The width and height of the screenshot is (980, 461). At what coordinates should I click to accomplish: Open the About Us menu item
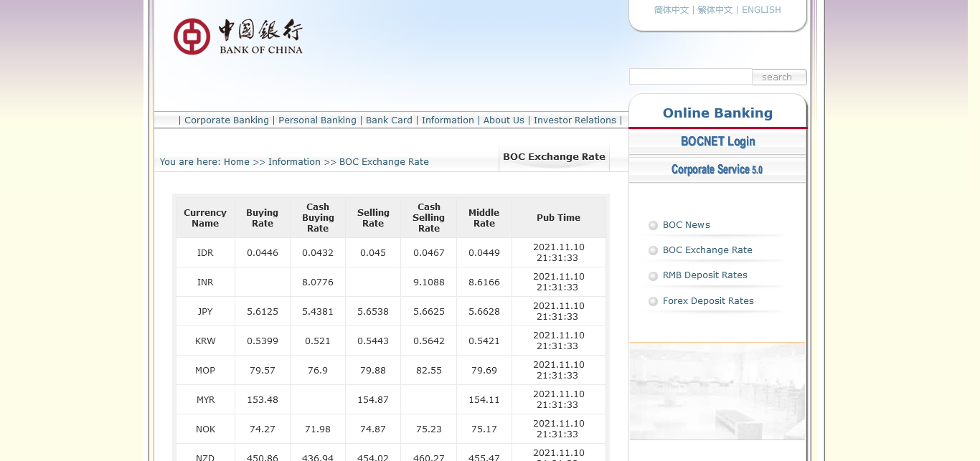click(x=504, y=120)
